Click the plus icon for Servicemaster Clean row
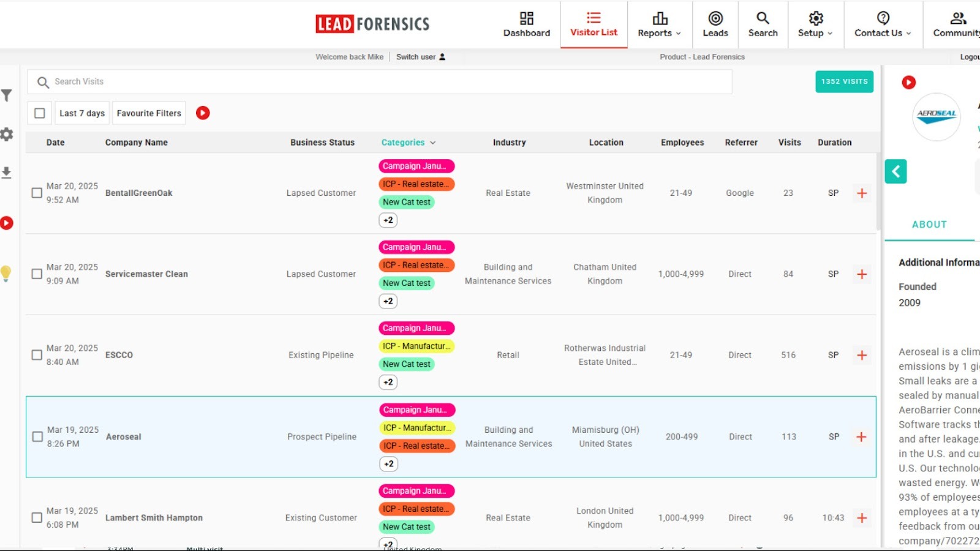 click(x=862, y=274)
